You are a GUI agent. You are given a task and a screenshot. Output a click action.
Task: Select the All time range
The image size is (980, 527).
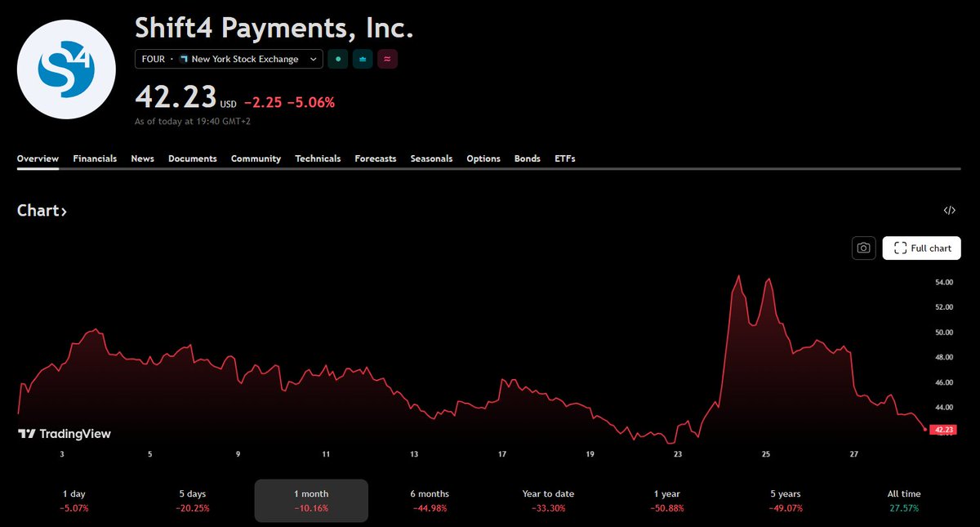pos(904,500)
